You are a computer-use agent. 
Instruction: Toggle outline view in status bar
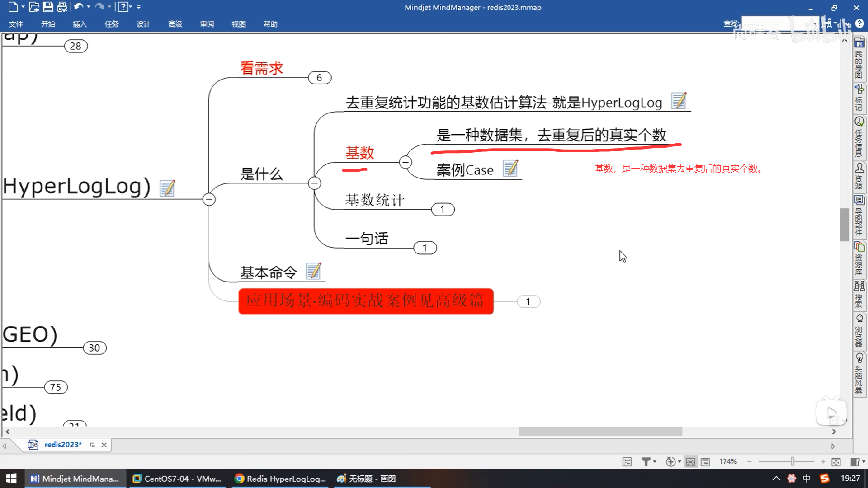(705, 462)
